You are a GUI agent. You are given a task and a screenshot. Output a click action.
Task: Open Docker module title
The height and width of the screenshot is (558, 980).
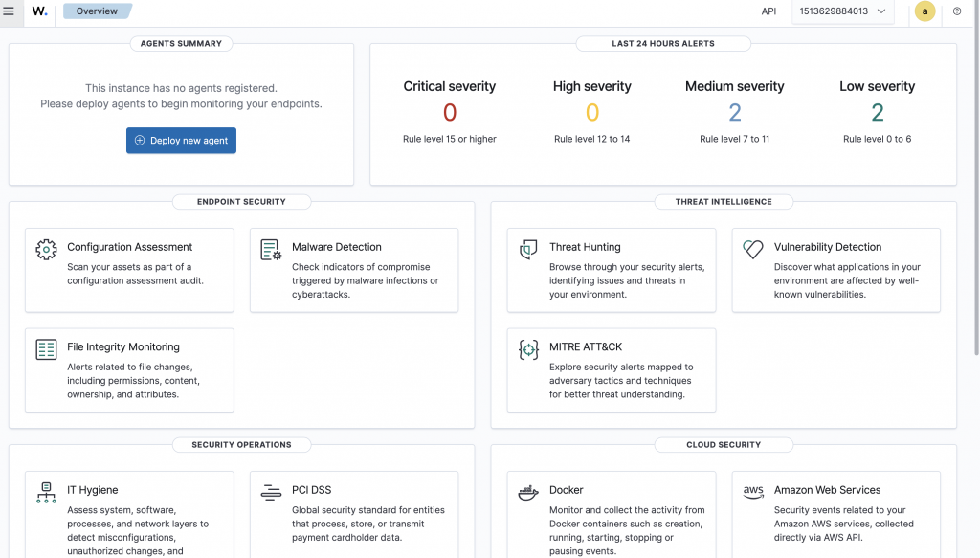coord(567,490)
